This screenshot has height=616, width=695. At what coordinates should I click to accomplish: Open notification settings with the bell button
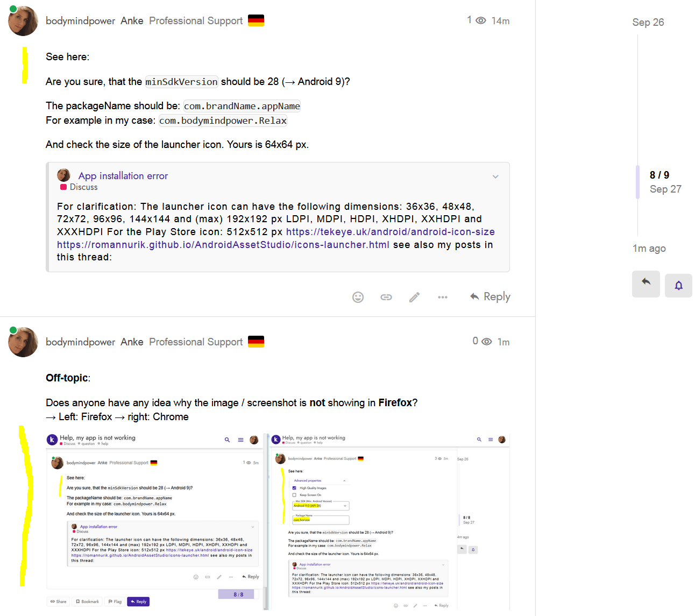679,285
